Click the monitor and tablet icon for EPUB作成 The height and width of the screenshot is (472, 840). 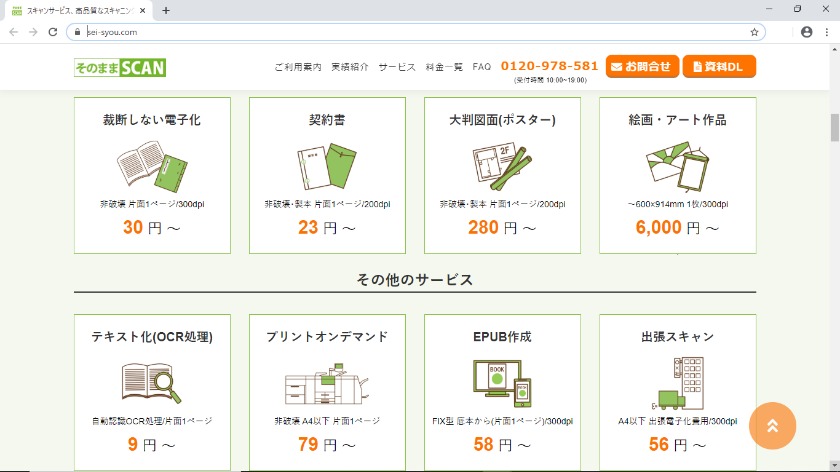[502, 384]
